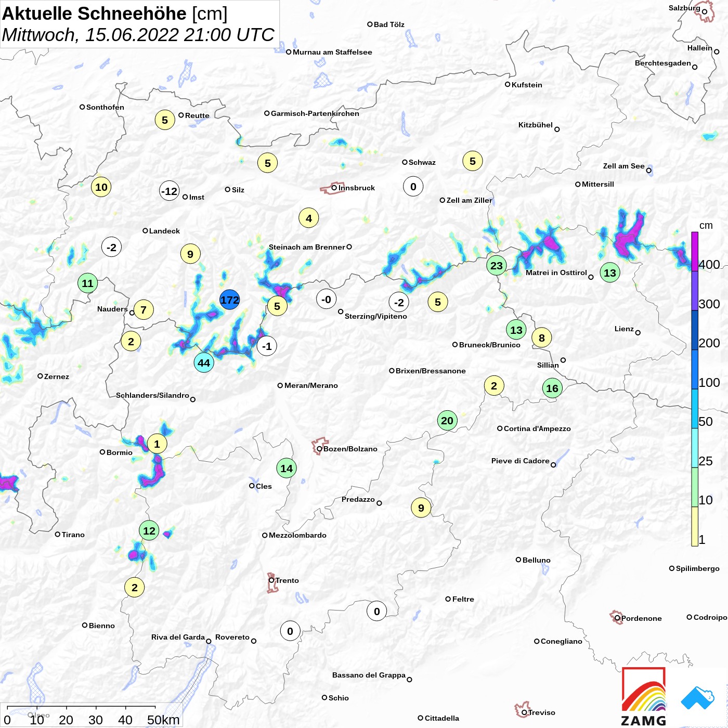Click the 'Aktuelle Schneehöhe [cm]' title
Viewport: 728px width, 728px height.
pos(115,14)
